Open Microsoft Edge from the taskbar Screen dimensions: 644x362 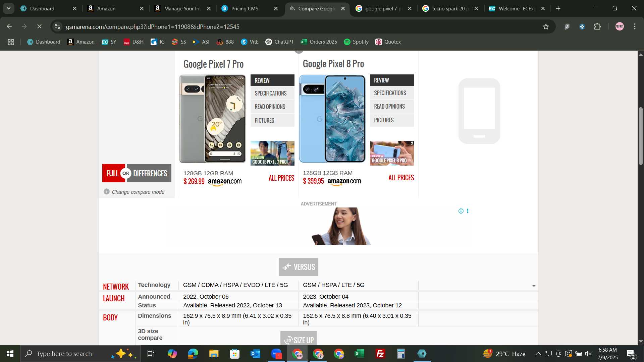(x=193, y=354)
